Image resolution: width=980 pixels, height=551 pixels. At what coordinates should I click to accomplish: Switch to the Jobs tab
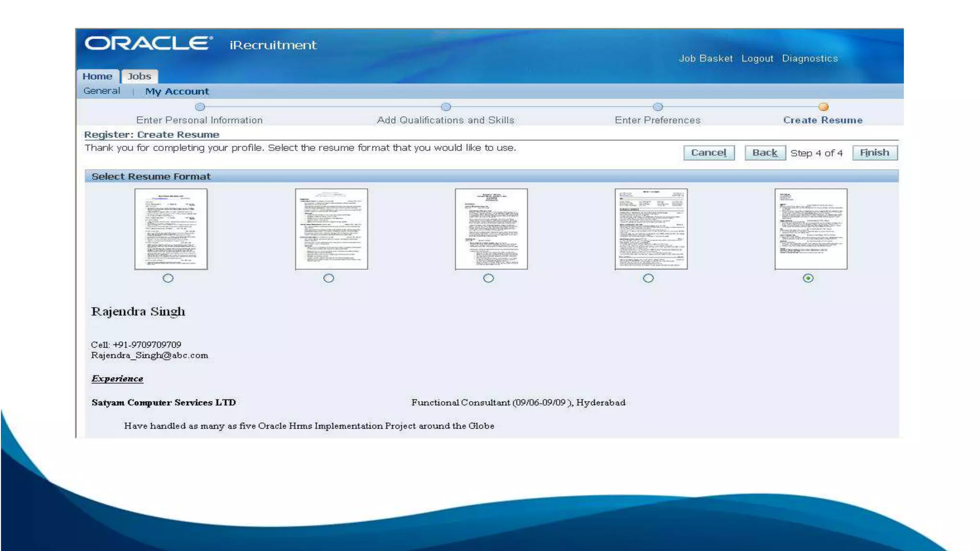pyautogui.click(x=139, y=77)
